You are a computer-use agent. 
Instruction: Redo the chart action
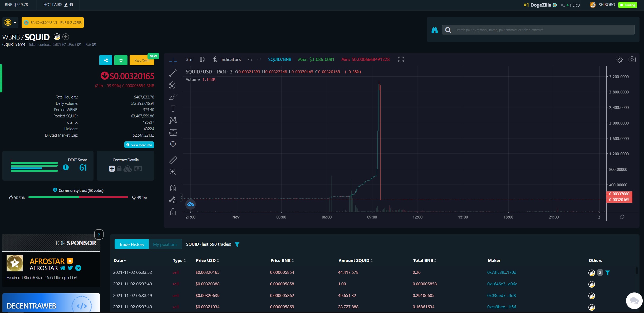click(259, 59)
